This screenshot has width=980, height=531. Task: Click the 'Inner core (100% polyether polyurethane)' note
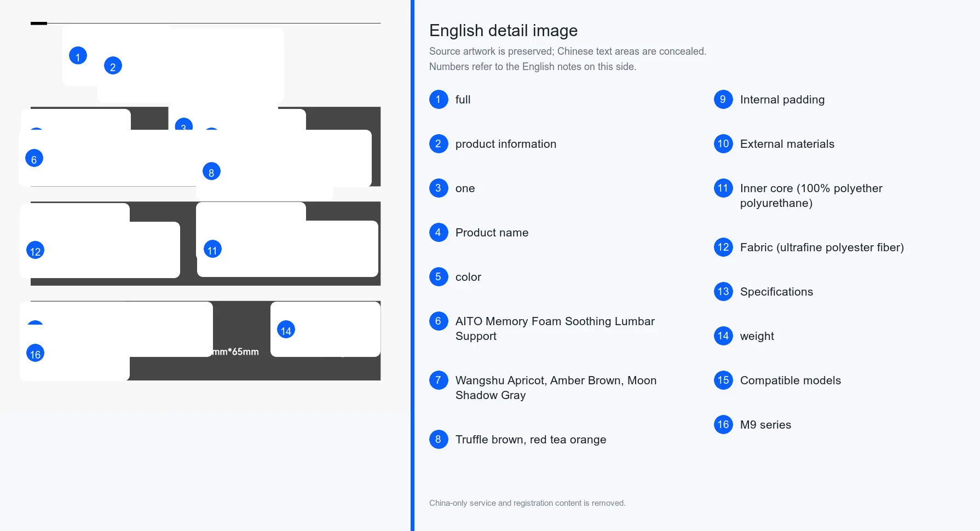coord(811,195)
